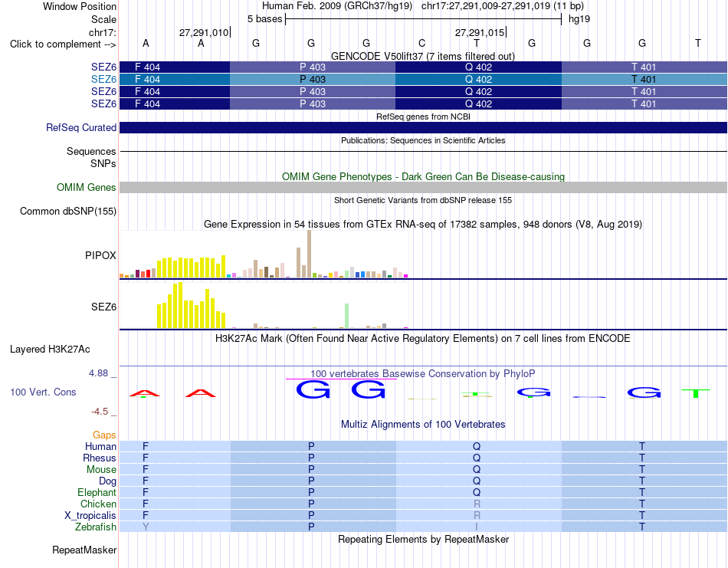Select the Zebrafish alignment row label
The height and width of the screenshot is (568, 728).
click(x=96, y=527)
